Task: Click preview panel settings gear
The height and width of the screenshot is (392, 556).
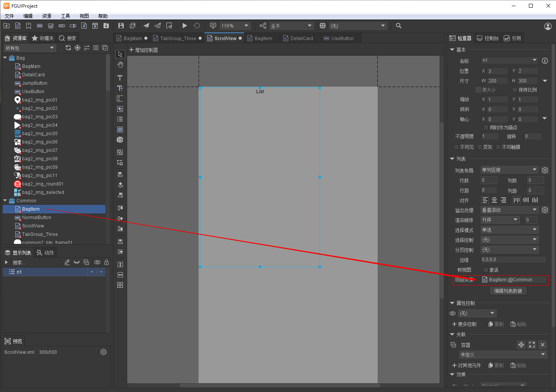Action: [x=103, y=352]
